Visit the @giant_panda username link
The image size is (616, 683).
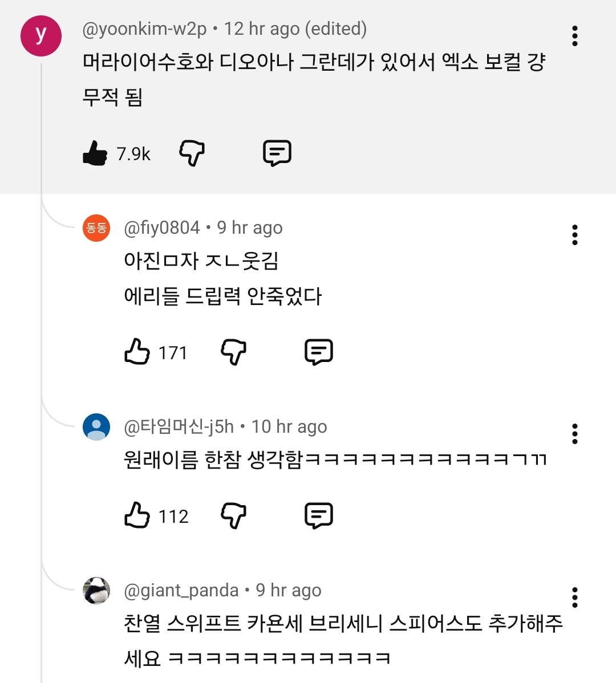[x=181, y=590]
